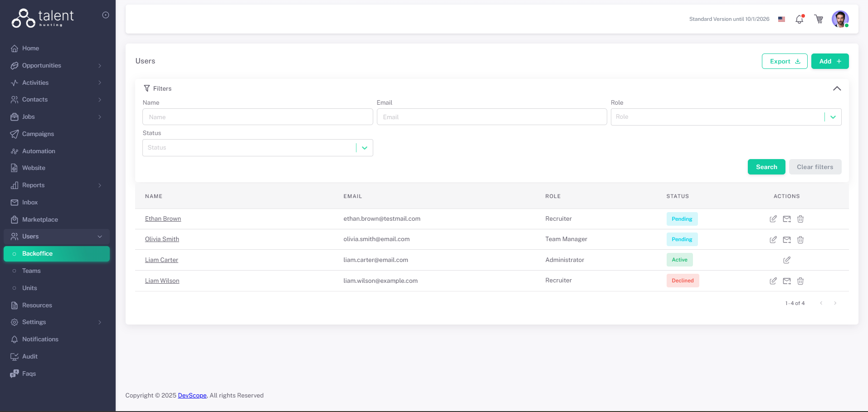This screenshot has width=868, height=412.
Task: Toggle sidebar collapse circle icon
Action: click(106, 15)
